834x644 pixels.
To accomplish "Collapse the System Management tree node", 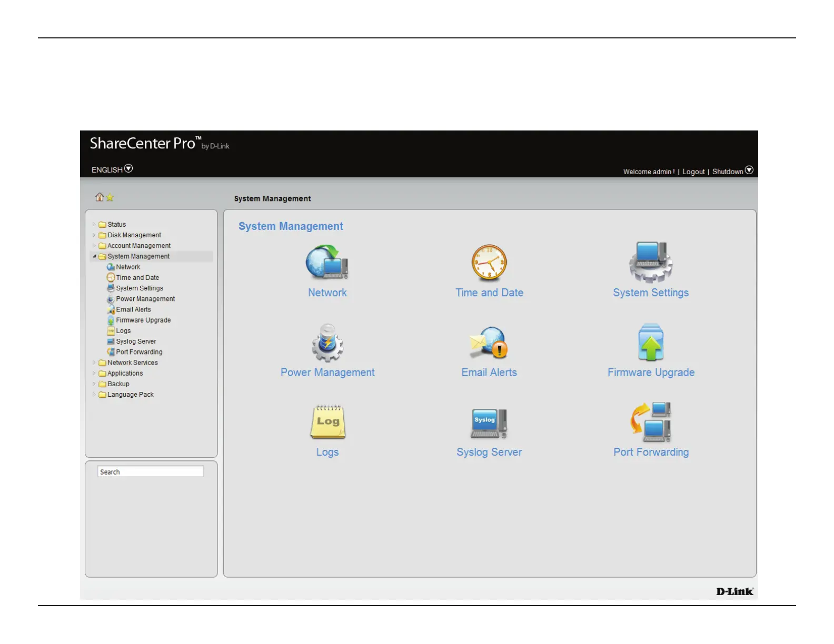I will [94, 256].
